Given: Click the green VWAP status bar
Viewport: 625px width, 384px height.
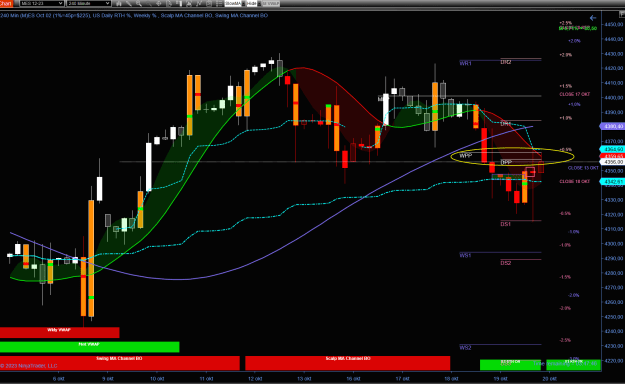Looking at the screenshot, I should pyautogui.click(x=89, y=347).
